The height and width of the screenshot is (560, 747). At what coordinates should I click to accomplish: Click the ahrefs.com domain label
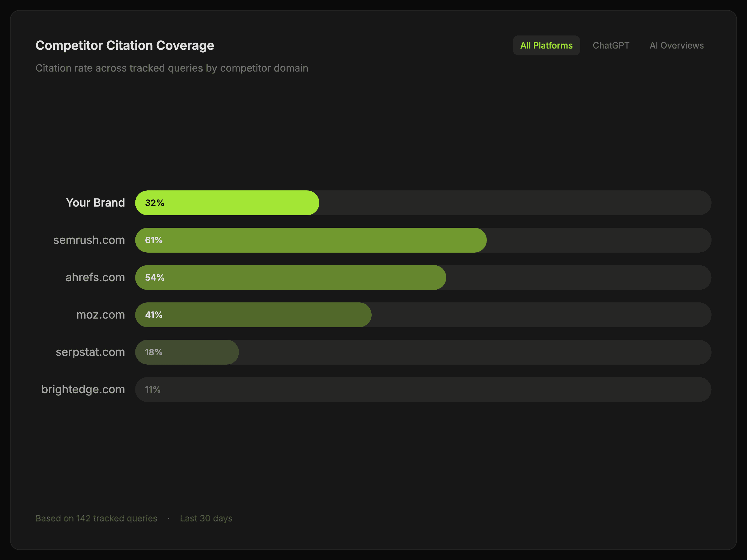click(x=95, y=278)
